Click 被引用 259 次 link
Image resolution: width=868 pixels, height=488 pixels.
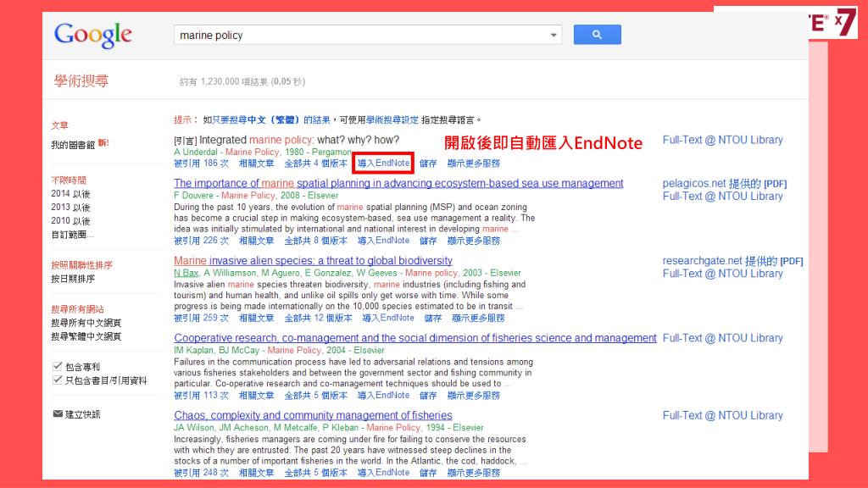(201, 319)
